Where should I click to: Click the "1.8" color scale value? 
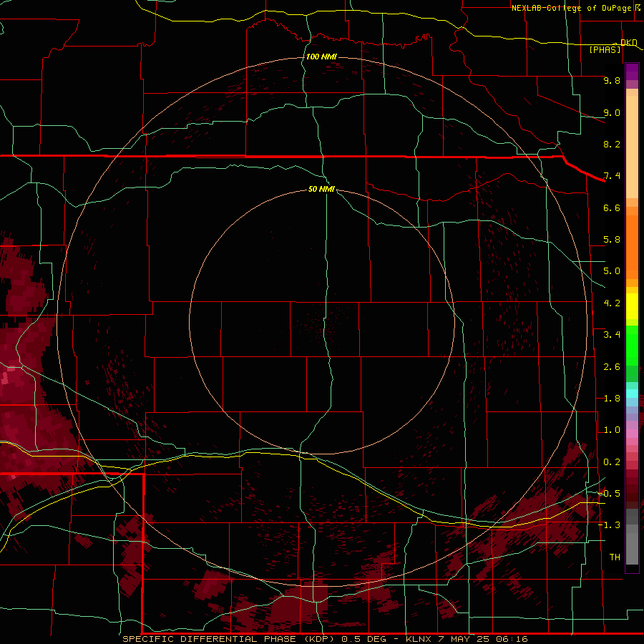click(612, 399)
